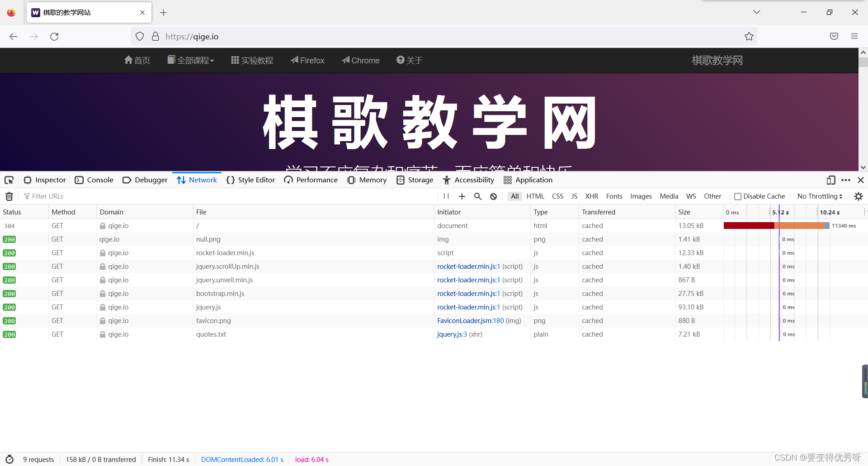
Task: Switch to Style Editor tab
Action: tap(250, 180)
